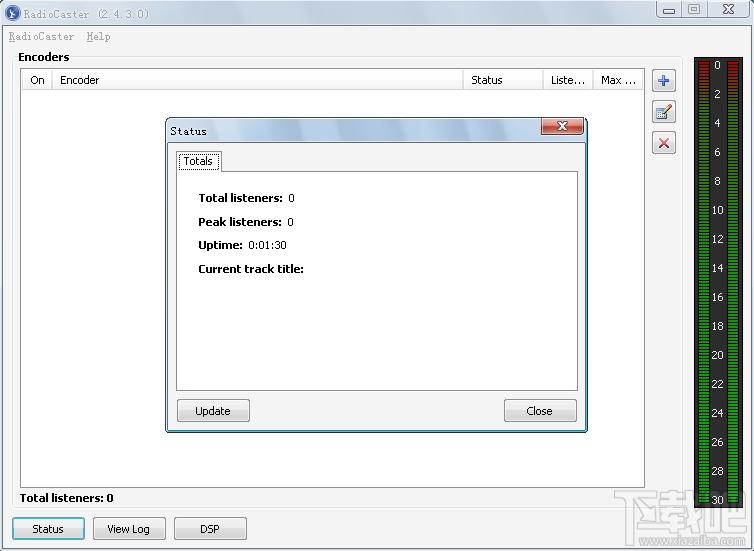Add a new encoder with plus icon
754x551 pixels.
click(664, 81)
